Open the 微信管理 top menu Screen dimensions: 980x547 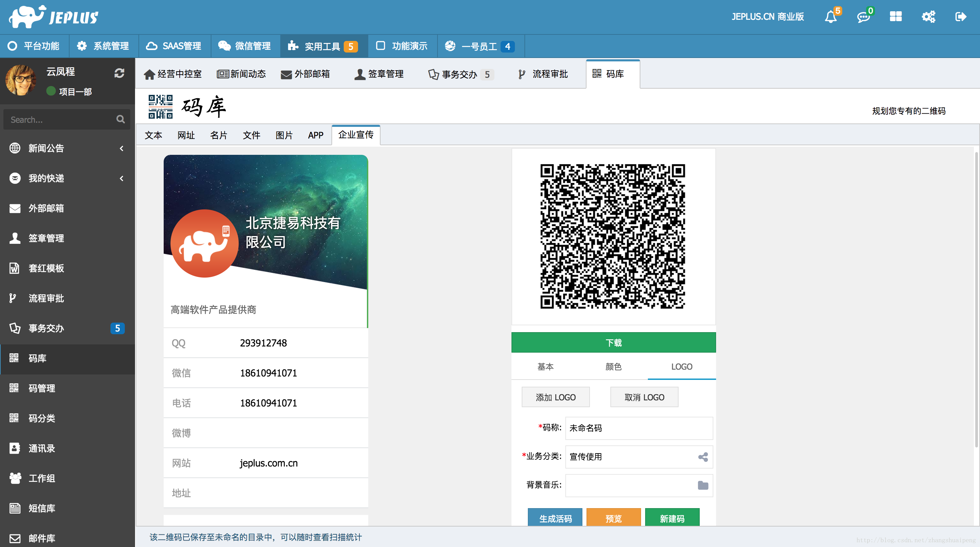(x=246, y=46)
